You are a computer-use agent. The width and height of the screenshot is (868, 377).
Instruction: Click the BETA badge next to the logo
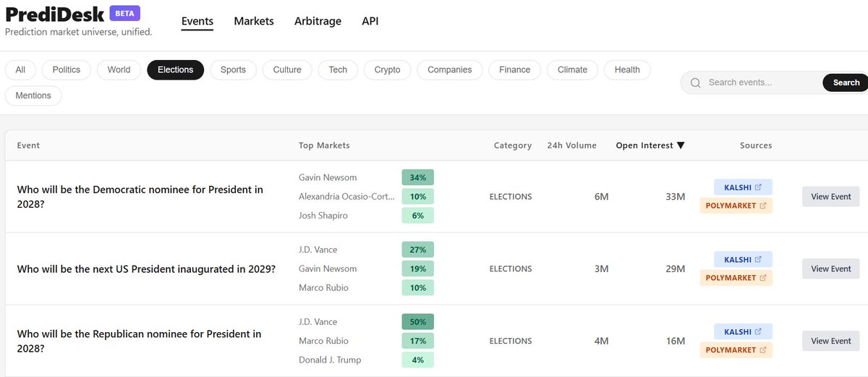125,13
